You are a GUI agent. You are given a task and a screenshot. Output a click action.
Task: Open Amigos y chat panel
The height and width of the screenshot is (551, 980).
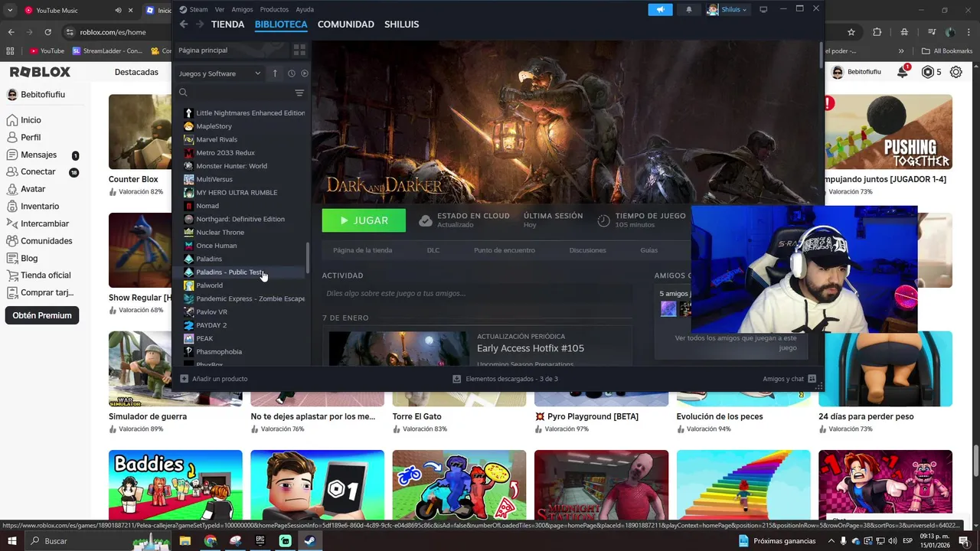click(789, 379)
